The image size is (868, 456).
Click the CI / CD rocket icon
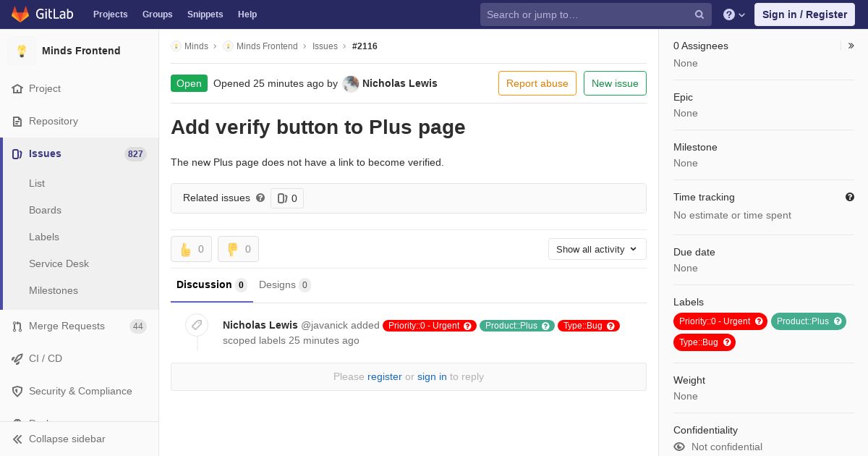(17, 358)
